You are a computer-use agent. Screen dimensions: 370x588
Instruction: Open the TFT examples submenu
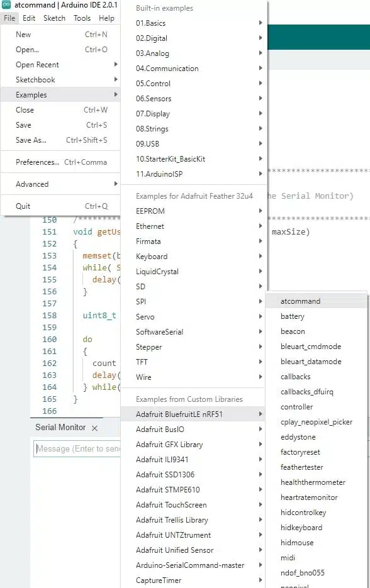coord(194,362)
